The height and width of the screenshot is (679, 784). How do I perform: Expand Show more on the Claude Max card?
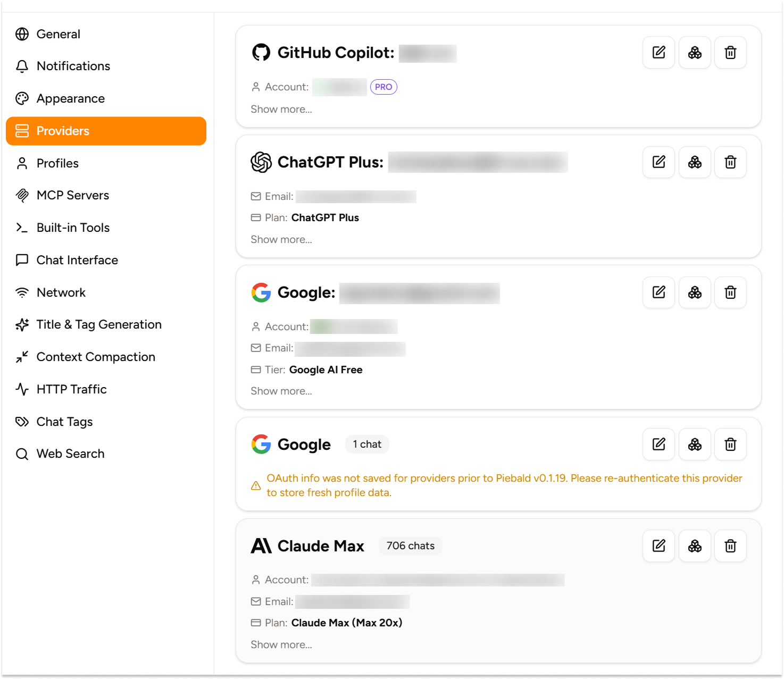coord(281,644)
